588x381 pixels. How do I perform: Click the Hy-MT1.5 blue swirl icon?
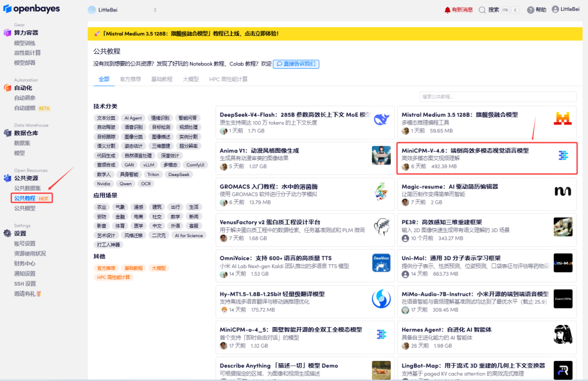[x=381, y=299]
